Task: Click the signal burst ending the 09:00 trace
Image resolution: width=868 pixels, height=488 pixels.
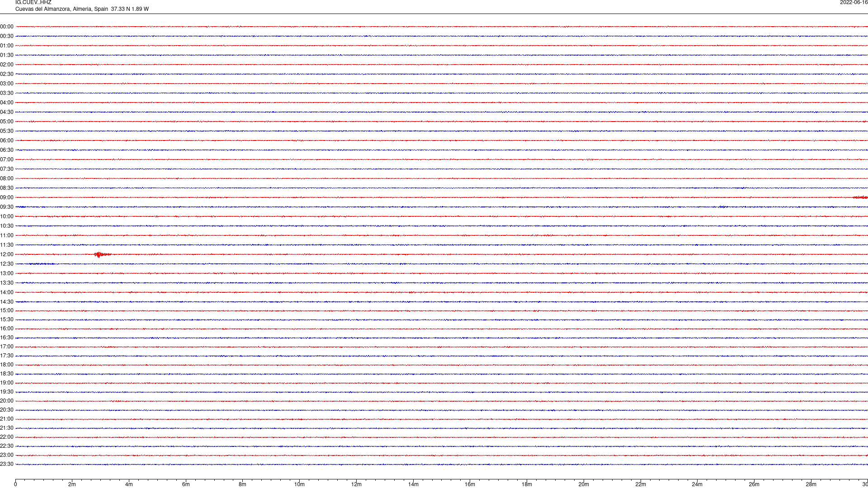Action: click(860, 197)
